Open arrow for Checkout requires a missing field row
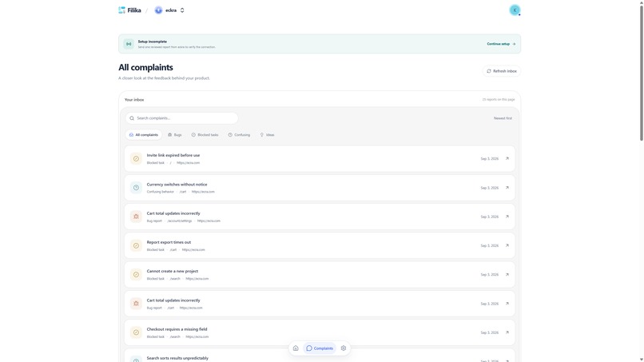This screenshot has width=644, height=362. click(x=507, y=332)
